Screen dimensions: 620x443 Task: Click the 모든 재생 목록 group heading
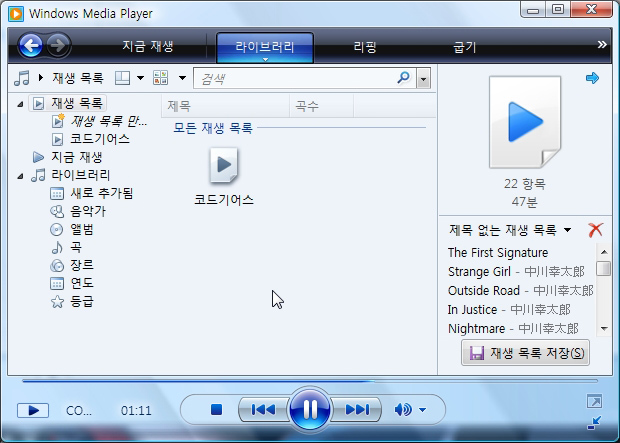(213, 128)
